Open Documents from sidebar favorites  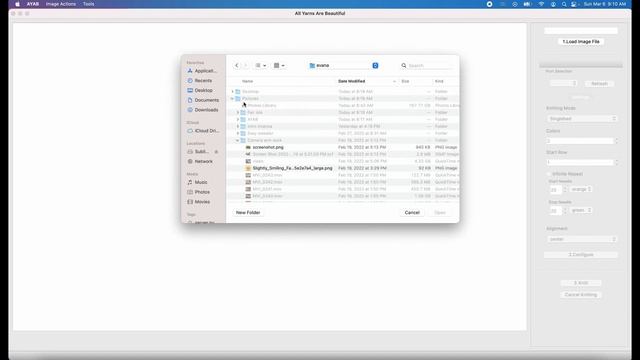(x=203, y=100)
